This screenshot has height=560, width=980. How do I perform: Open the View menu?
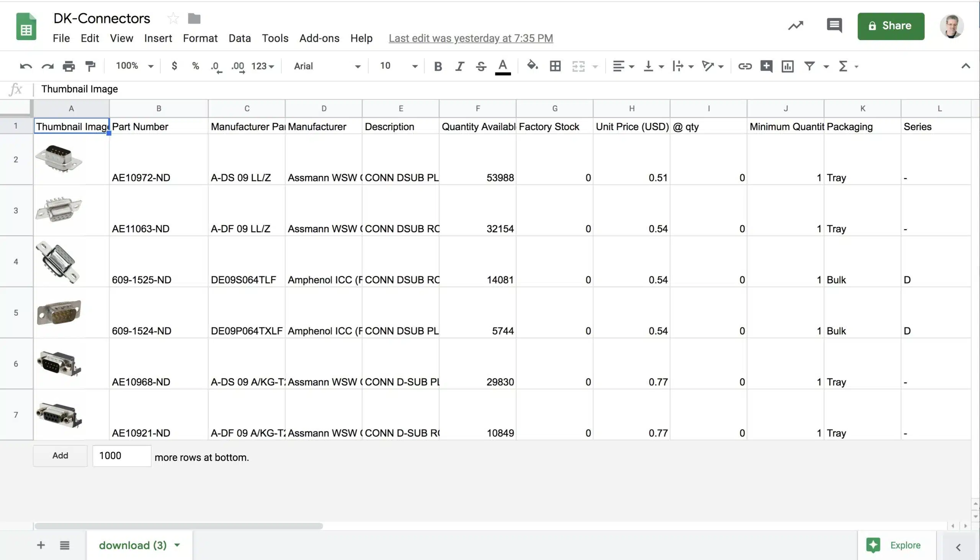point(122,39)
